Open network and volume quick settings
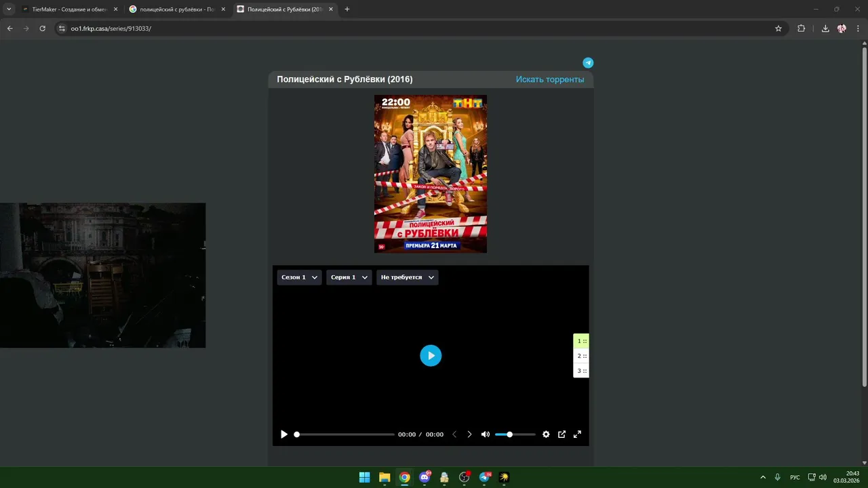This screenshot has height=488, width=868. click(x=817, y=477)
